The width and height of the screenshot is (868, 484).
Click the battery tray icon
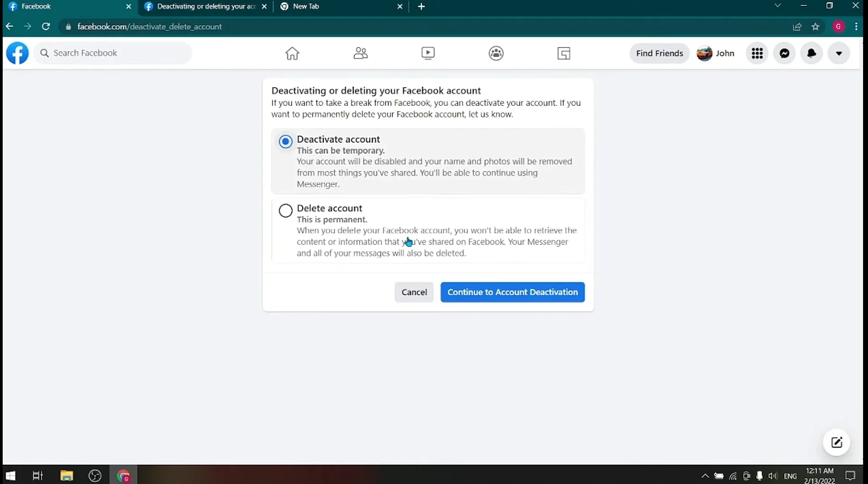pyautogui.click(x=719, y=476)
